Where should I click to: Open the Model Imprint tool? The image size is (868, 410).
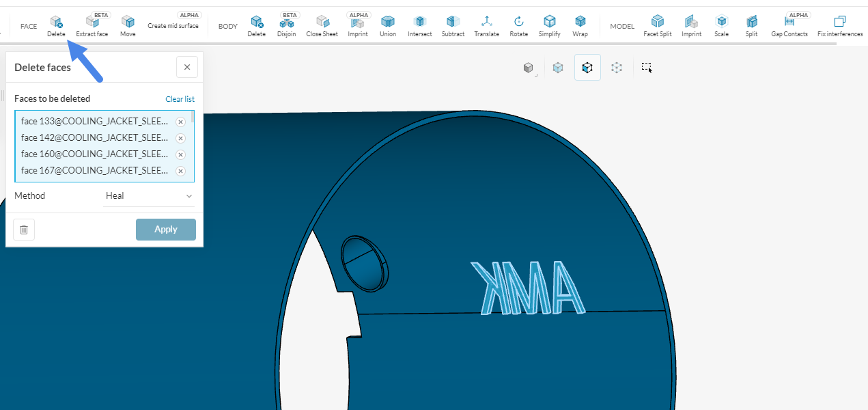click(691, 26)
